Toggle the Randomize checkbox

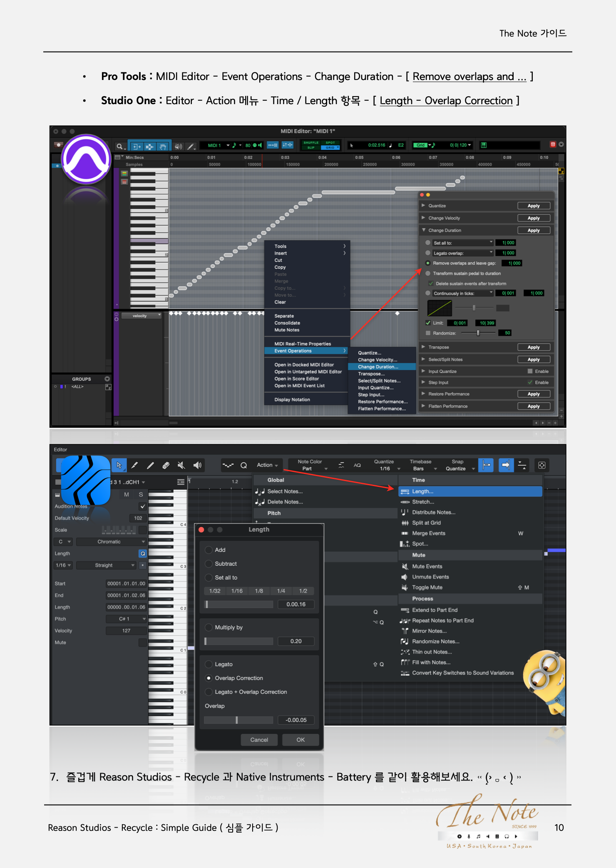(x=428, y=333)
